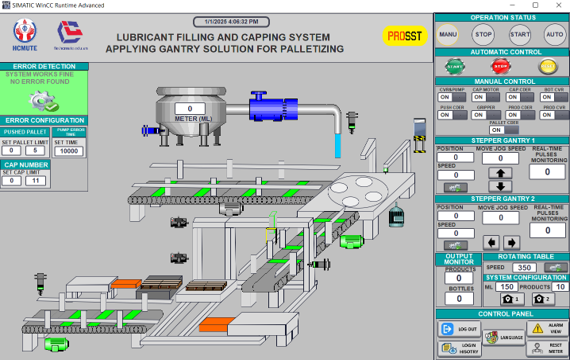570x360 pixels.
Task: Toggle the CAP MOTOR manual switch
Action: tap(485, 97)
